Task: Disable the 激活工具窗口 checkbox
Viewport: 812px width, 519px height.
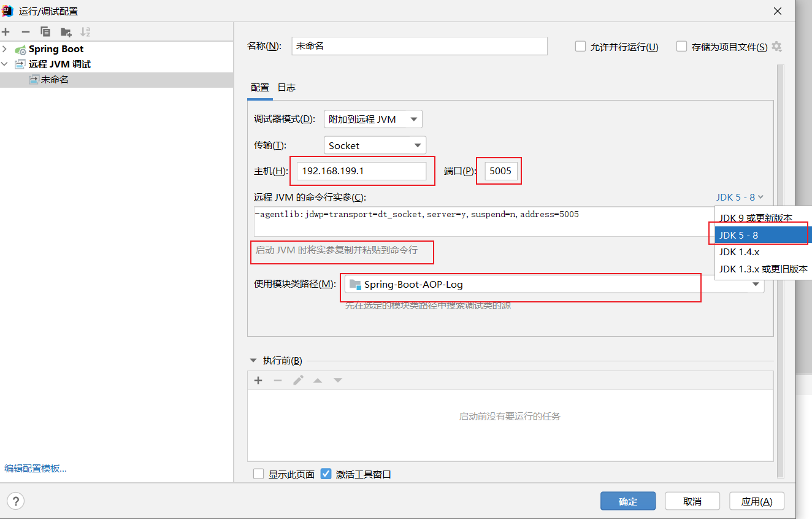Action: coord(326,474)
